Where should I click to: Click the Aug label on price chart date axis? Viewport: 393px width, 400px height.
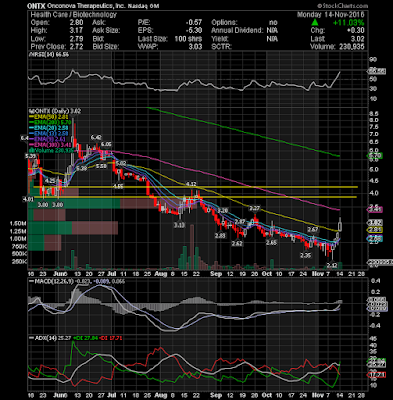pyautogui.click(x=161, y=274)
